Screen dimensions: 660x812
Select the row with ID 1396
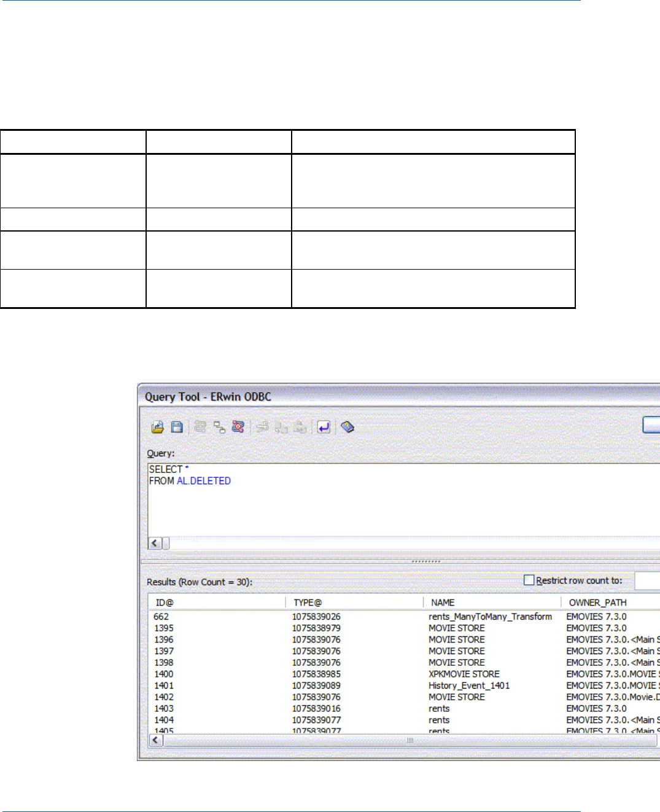coord(405,639)
